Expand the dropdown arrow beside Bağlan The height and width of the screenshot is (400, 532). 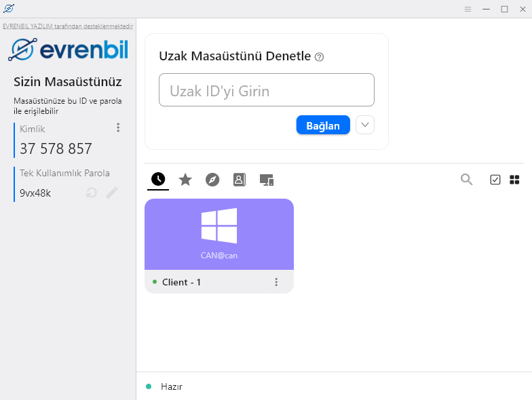click(x=365, y=125)
